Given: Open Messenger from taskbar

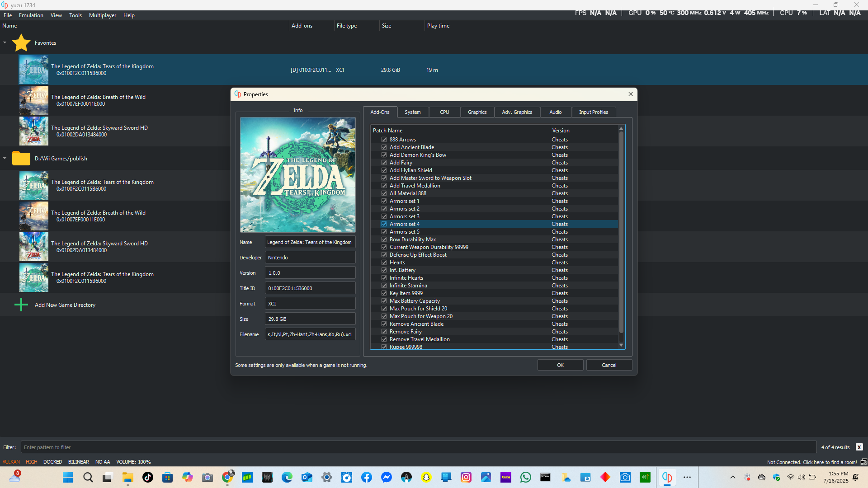Looking at the screenshot, I should (387, 478).
